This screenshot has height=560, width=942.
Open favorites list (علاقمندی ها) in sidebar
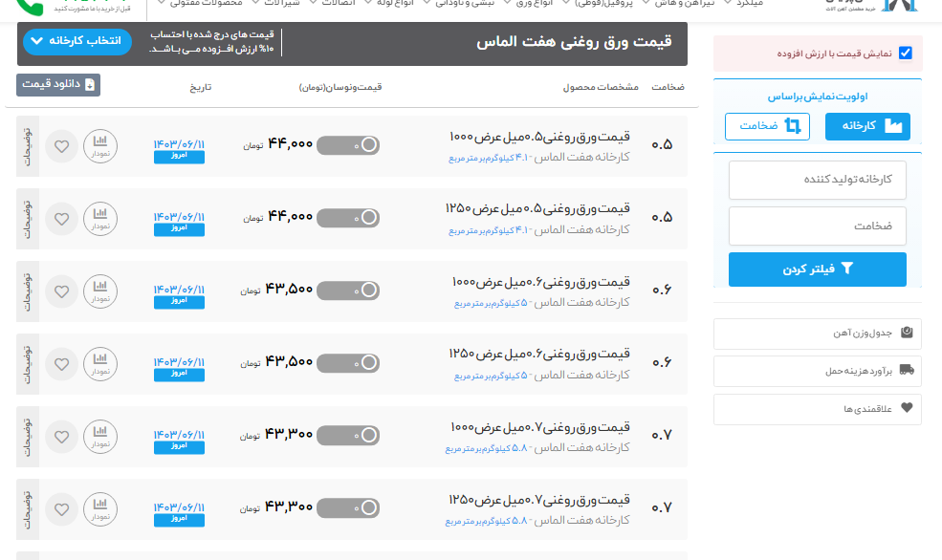click(817, 408)
